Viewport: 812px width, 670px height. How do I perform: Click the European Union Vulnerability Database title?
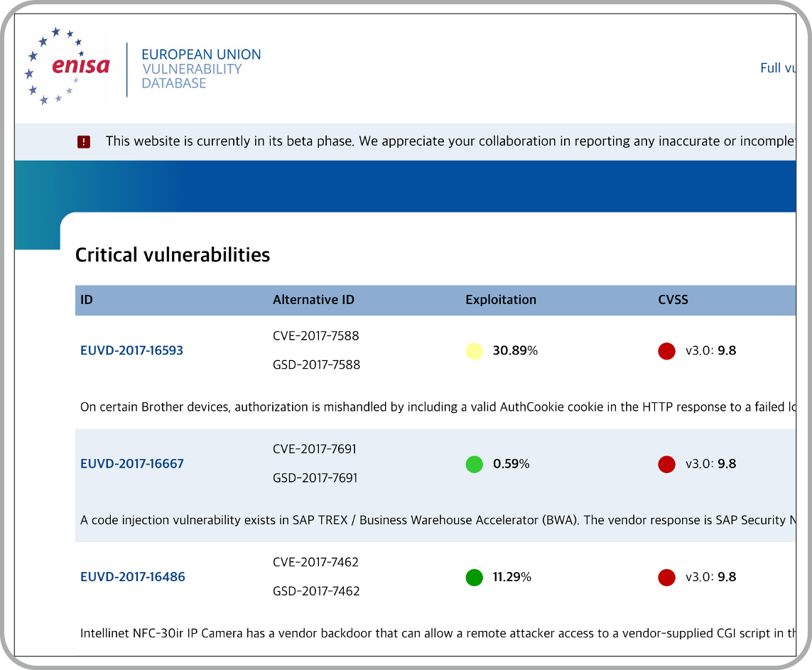201,69
